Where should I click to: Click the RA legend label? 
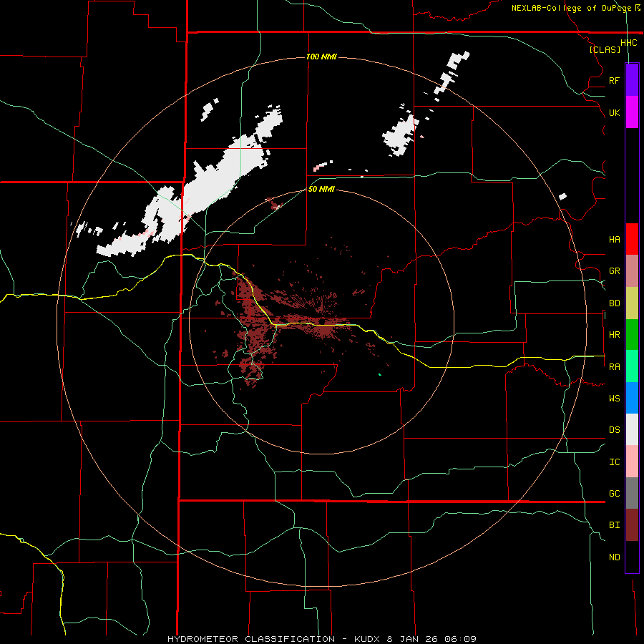click(x=614, y=367)
